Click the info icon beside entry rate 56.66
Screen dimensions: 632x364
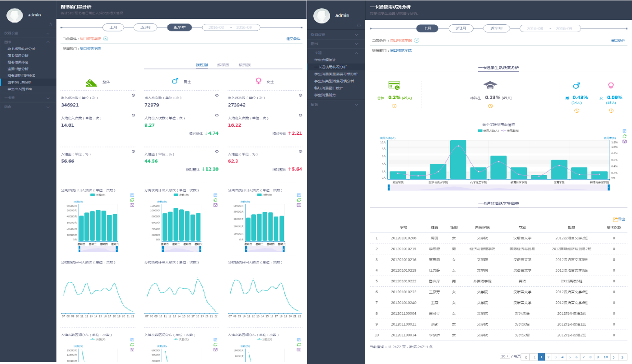tap(134, 152)
